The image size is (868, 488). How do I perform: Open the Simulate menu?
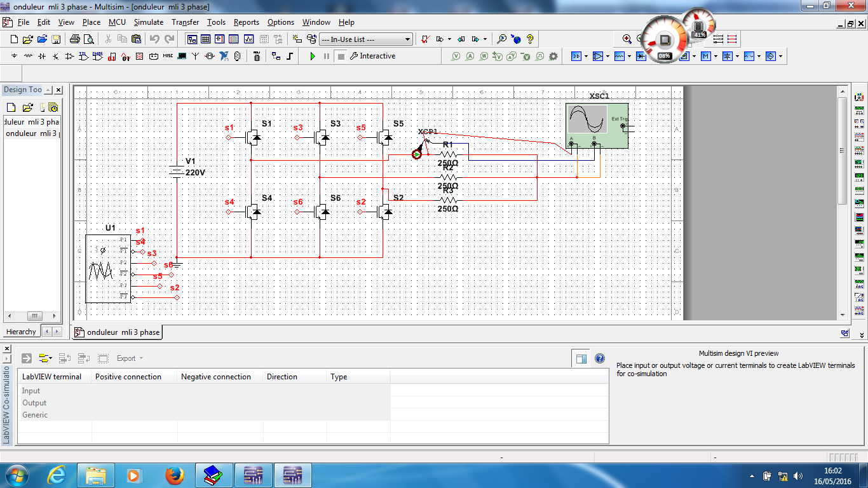[x=148, y=22]
